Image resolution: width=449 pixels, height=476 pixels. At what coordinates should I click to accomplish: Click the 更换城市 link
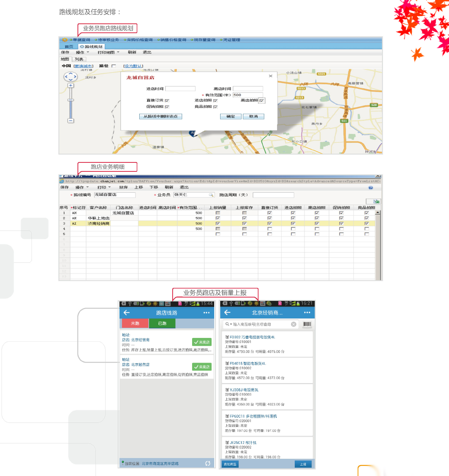[x=84, y=66]
